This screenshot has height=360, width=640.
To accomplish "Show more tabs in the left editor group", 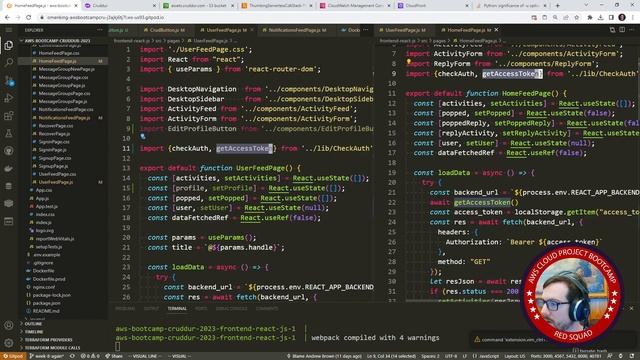I will click(366, 30).
